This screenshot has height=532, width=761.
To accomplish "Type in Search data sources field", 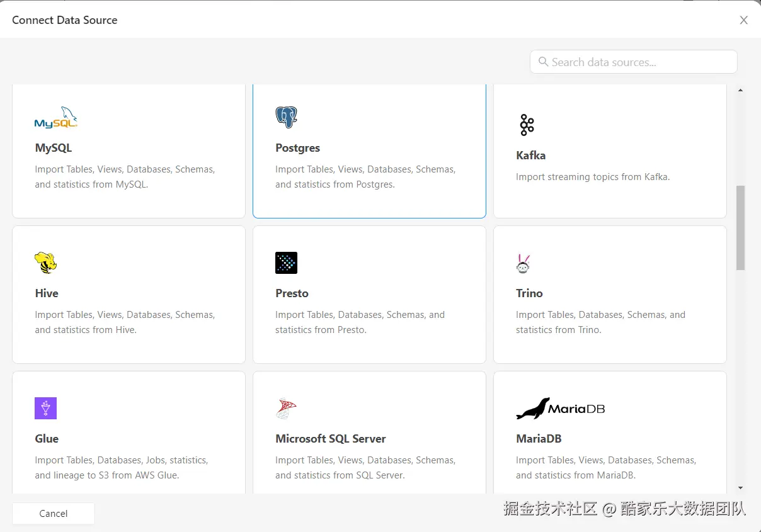I will 639,62.
